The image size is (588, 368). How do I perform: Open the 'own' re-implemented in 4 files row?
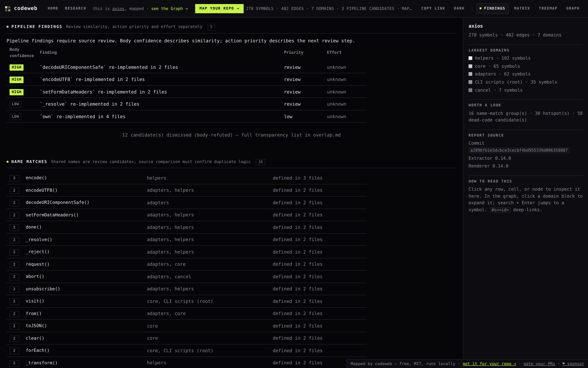(187, 117)
